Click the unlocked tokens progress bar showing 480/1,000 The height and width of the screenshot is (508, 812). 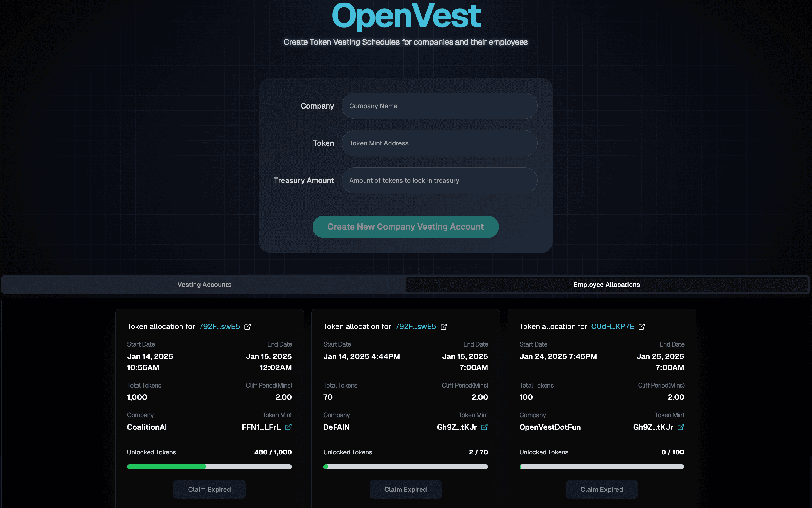(209, 466)
